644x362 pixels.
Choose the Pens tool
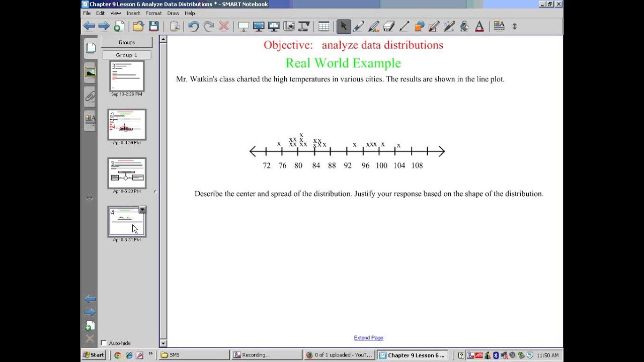click(x=359, y=26)
